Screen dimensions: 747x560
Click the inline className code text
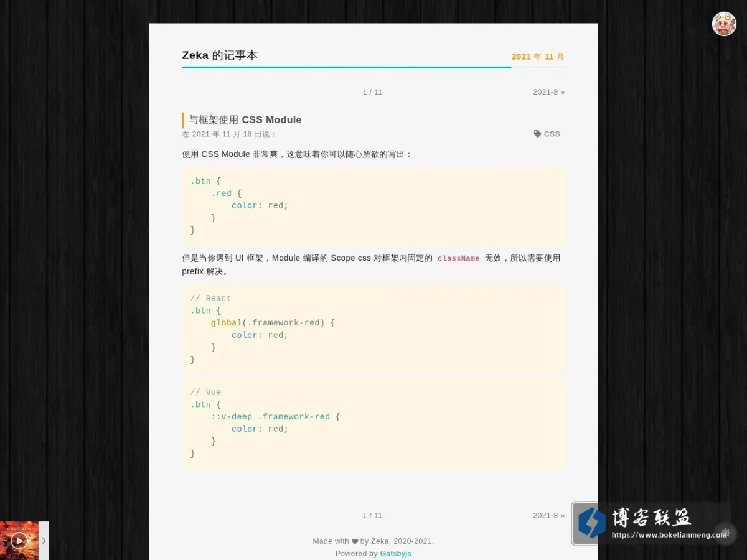(x=458, y=258)
